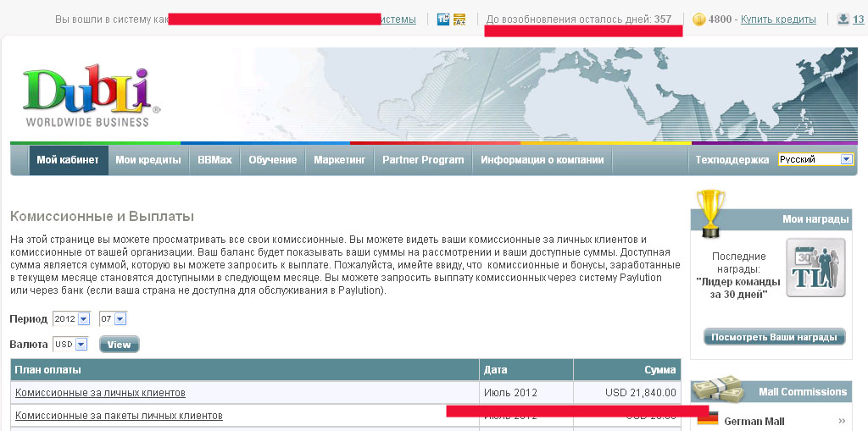Click the yellow A+ badge icon
868x431 pixels.
[459, 19]
